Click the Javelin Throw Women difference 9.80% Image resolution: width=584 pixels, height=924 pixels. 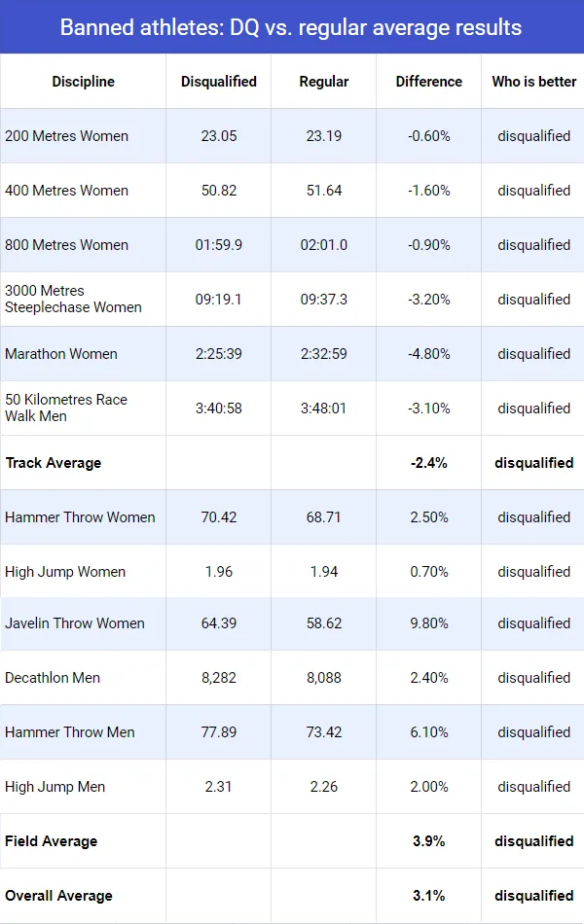click(428, 623)
